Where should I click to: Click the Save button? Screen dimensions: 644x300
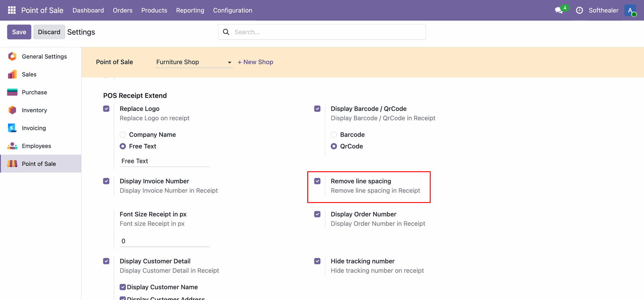(19, 32)
